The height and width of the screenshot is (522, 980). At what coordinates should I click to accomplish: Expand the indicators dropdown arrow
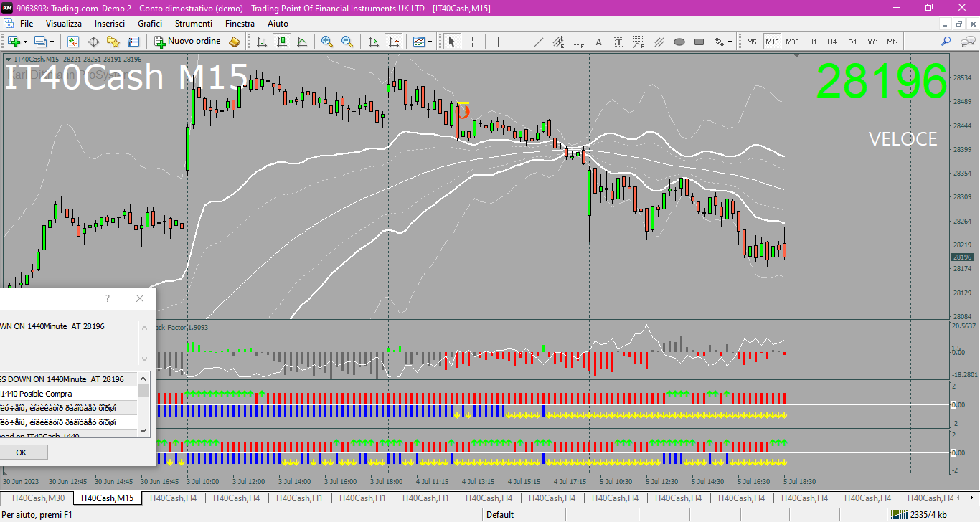430,42
